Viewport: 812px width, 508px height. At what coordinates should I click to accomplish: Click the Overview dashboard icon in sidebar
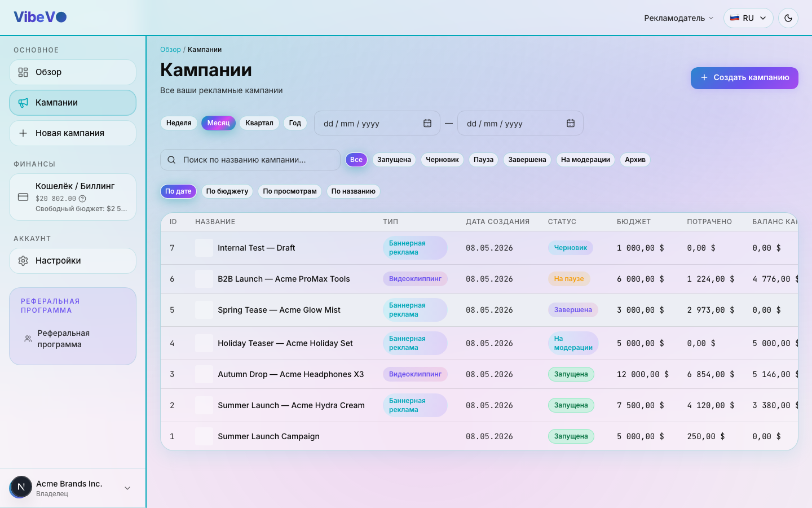(x=23, y=72)
